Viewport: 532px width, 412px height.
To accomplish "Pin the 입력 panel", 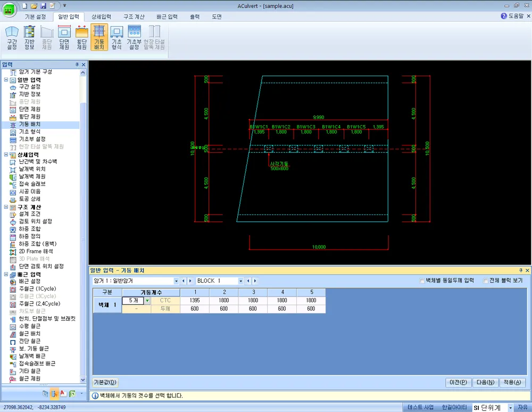I will 77,64.
